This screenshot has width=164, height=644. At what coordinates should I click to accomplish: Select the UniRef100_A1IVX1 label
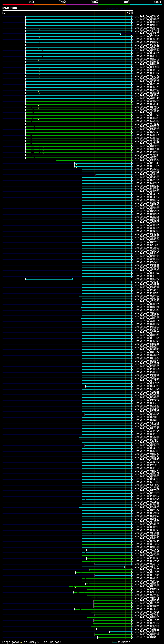point(147,358)
